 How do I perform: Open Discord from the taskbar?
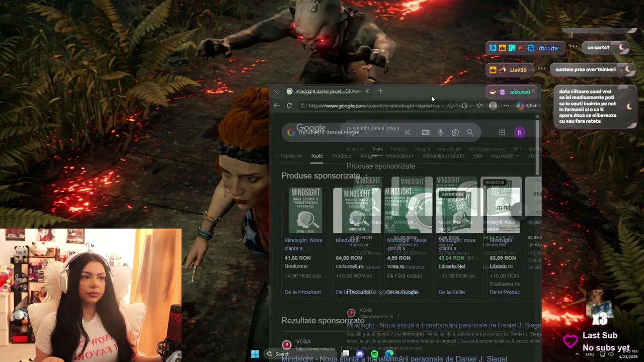coord(360,354)
